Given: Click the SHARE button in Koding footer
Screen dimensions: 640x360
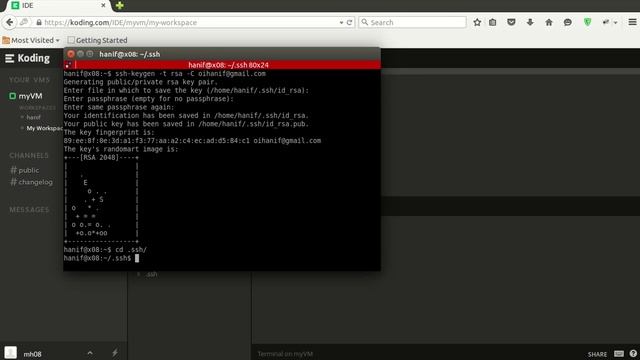Looking at the screenshot, I should (x=597, y=354).
